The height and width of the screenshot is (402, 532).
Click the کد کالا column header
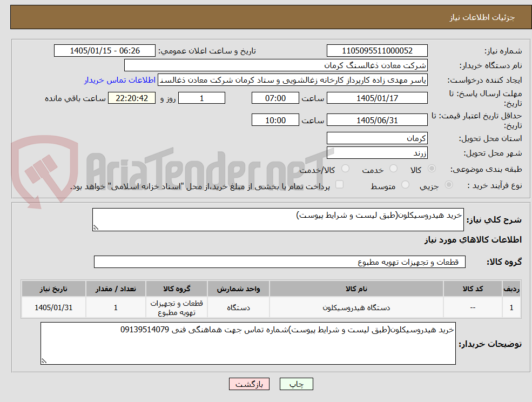pyautogui.click(x=473, y=289)
